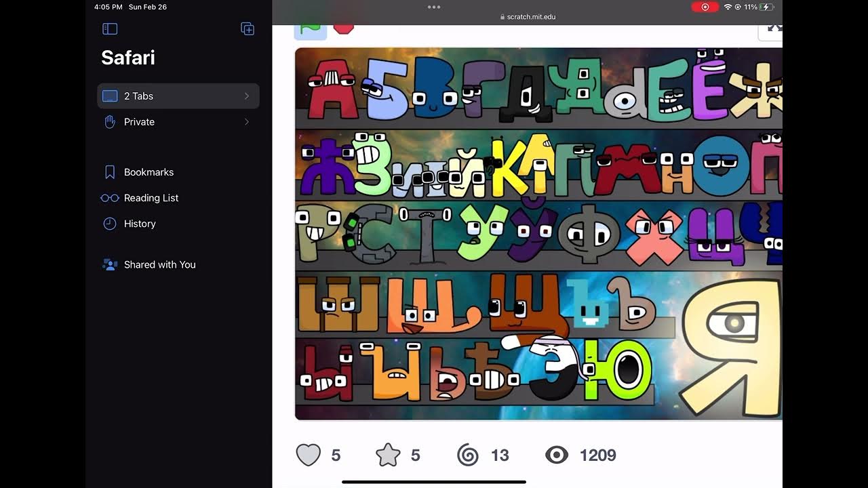Click the large cream letter Я

pos(731,347)
